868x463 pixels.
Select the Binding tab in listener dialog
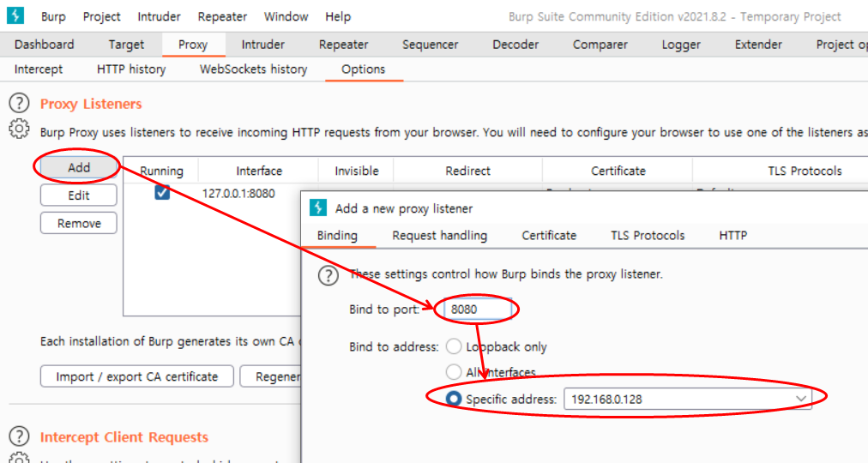pyautogui.click(x=337, y=235)
